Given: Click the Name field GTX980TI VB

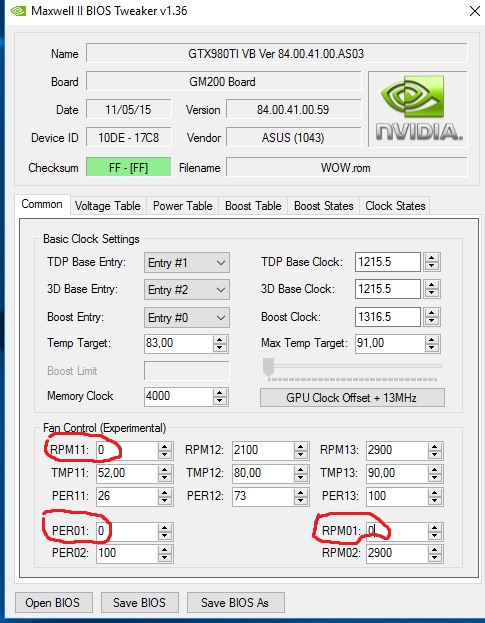Looking at the screenshot, I should point(276,54).
